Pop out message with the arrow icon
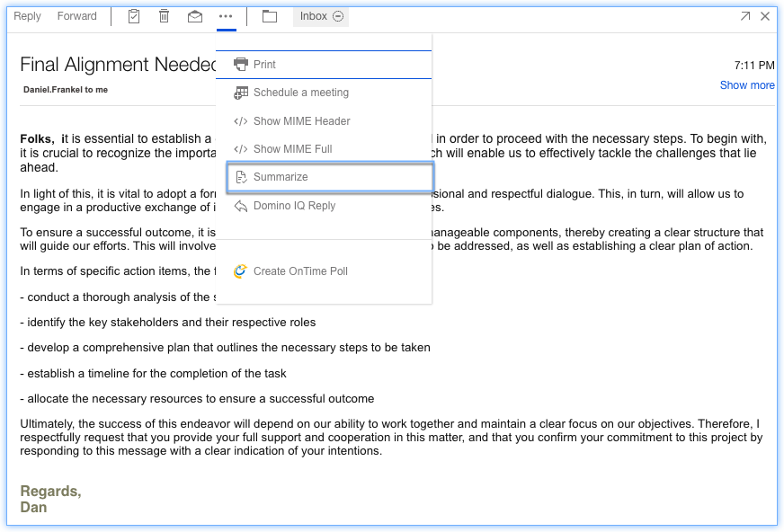Viewport: 784px width, 532px height. pos(745,16)
